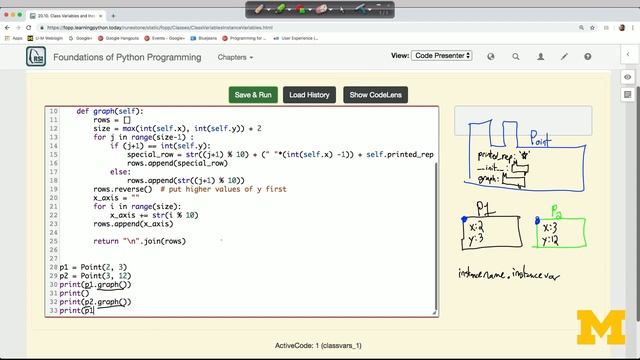Open the Google+ bookmark
Image resolution: width=640 pixels, height=360 pixels.
pyautogui.click(x=80, y=38)
